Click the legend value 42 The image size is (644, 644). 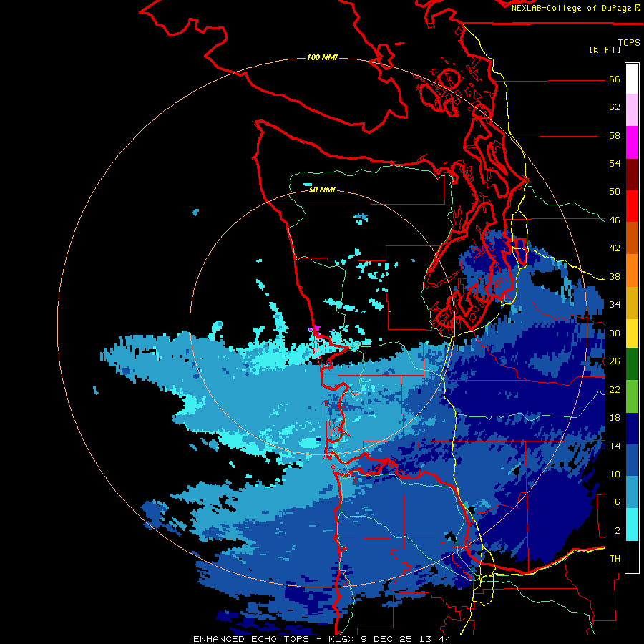[x=615, y=248]
